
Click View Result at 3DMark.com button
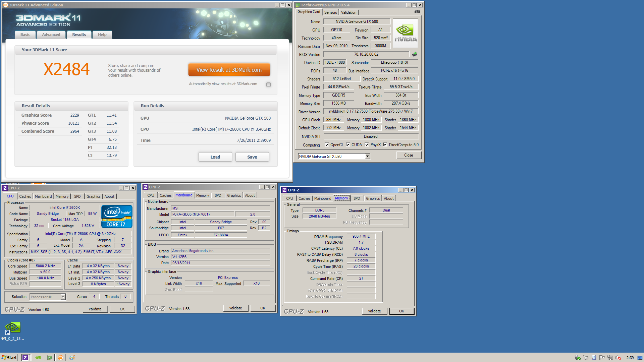tap(229, 70)
